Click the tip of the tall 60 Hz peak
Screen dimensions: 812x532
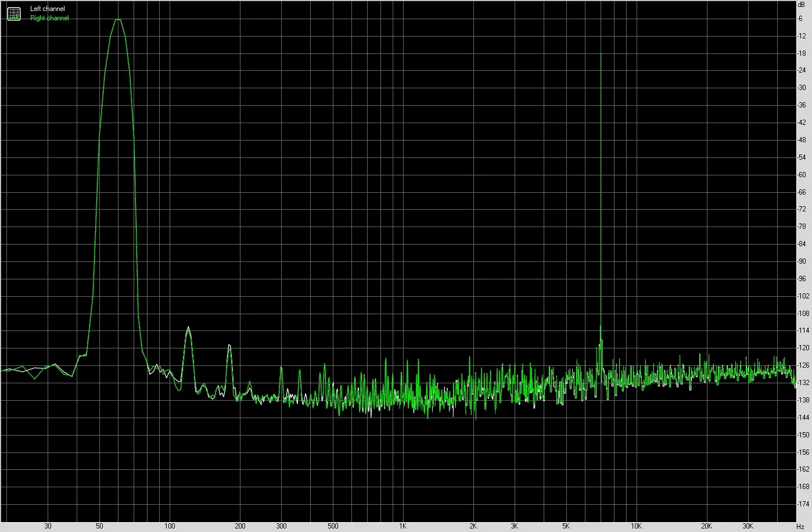tap(118, 20)
